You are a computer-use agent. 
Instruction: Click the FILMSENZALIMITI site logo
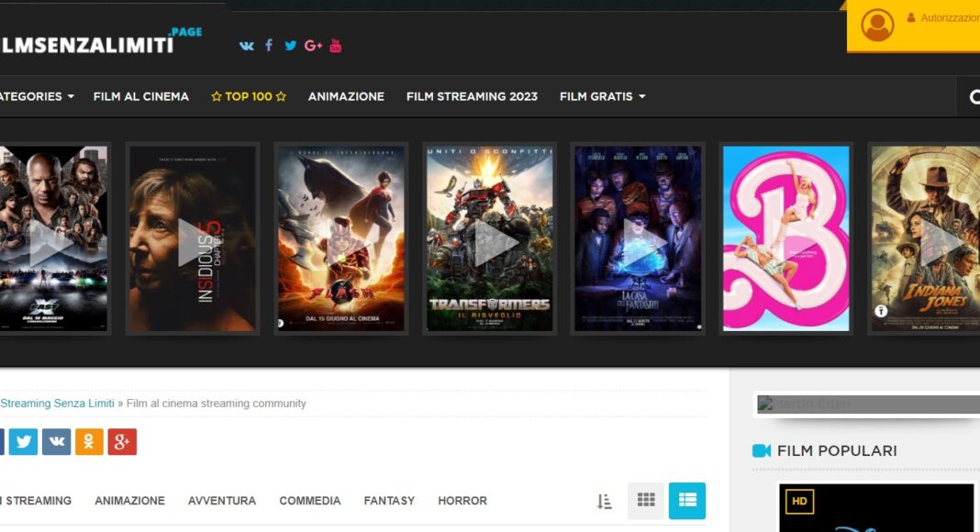pyautogui.click(x=100, y=41)
